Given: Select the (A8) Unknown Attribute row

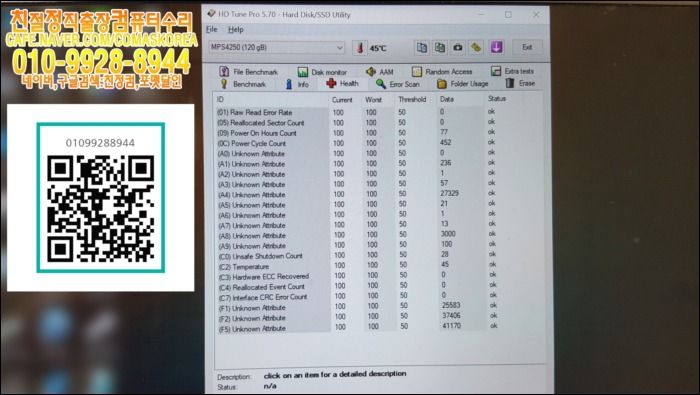Looking at the screenshot, I should pos(357,235).
